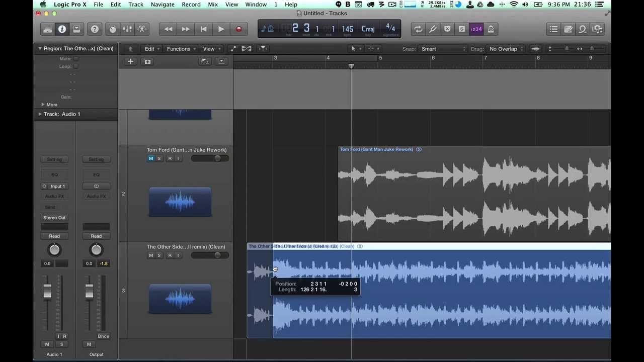The width and height of the screenshot is (644, 362).
Task: Go to beginning of project
Action: click(203, 29)
